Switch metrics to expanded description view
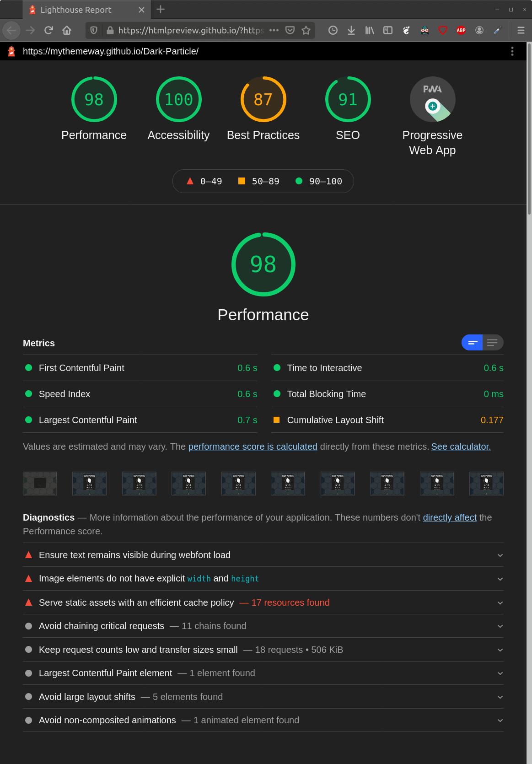This screenshot has height=764, width=532. (x=493, y=342)
